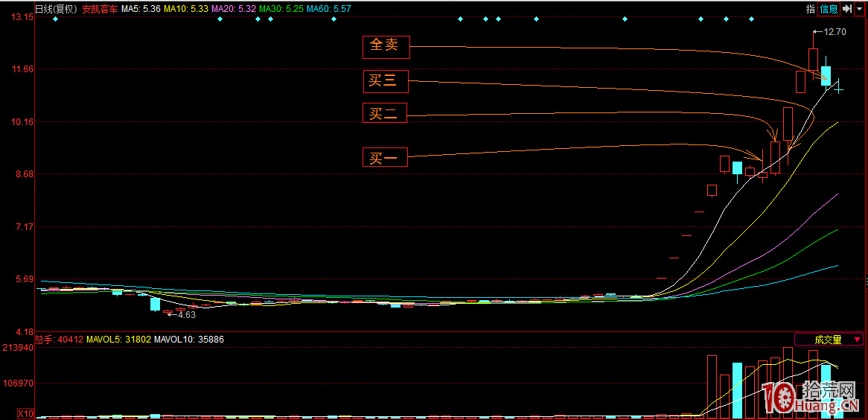Screen dimensions: 868x420
Task: Click the 13.15 price axis value
Action: click(x=22, y=17)
